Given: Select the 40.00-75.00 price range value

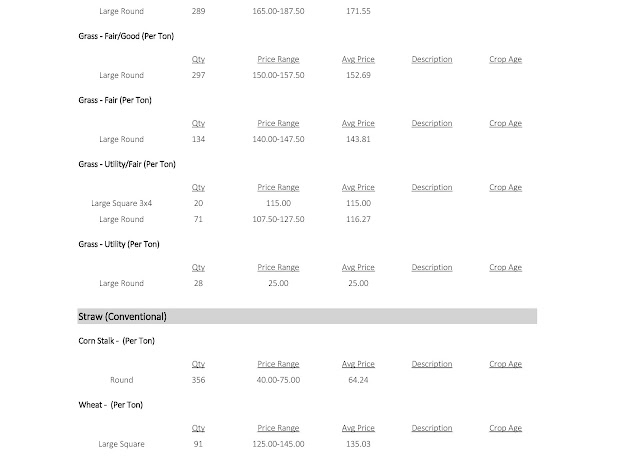Looking at the screenshot, I should pyautogui.click(x=278, y=380).
